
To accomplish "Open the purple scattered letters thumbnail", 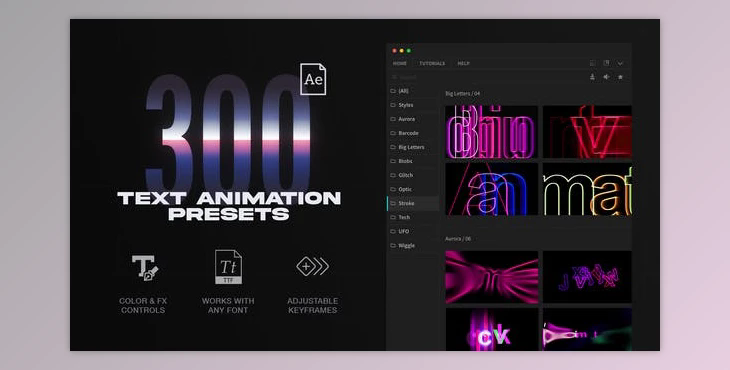I will point(587,277).
